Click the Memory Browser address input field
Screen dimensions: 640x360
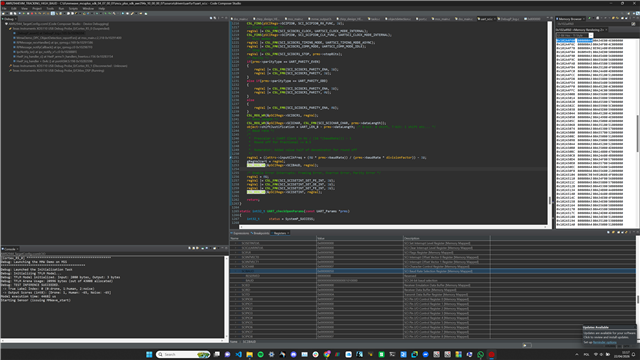[593, 24]
